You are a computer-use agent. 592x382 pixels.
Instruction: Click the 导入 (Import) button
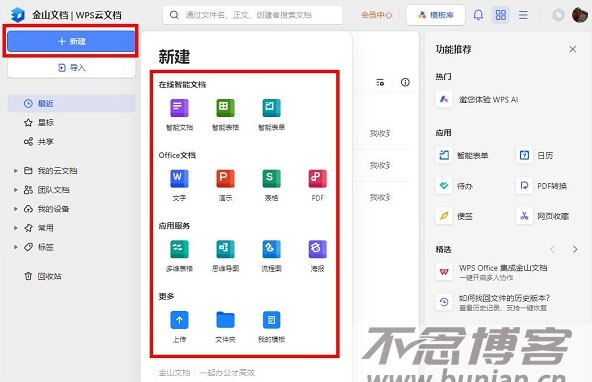coord(72,68)
